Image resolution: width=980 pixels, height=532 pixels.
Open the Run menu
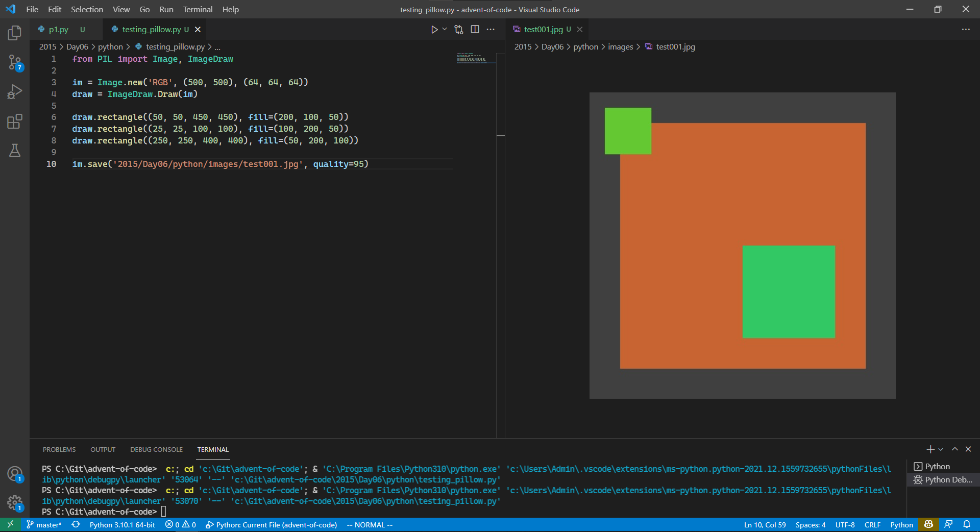[x=166, y=10]
